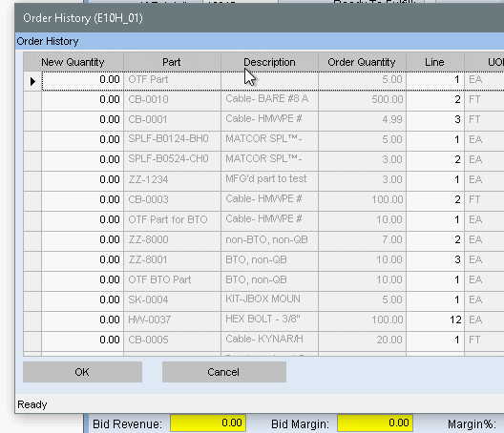This screenshot has width=504, height=433.
Task: Select 'KIT-JBOX MOUN' description cell
Action: (270, 301)
